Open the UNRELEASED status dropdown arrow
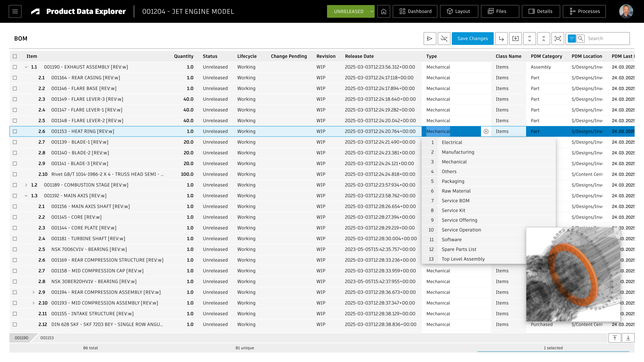 (371, 12)
